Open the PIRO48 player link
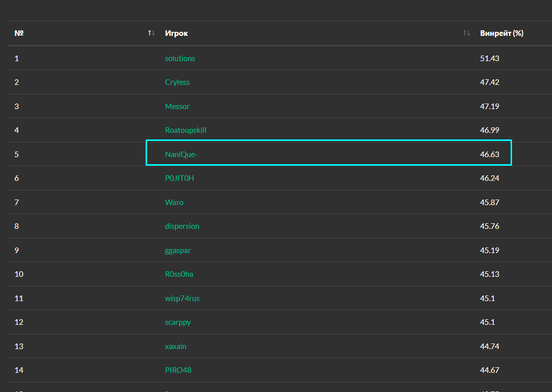 [x=178, y=370]
